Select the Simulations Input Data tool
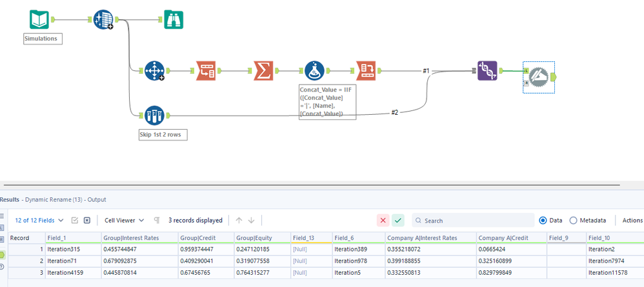Image resolution: width=644 pixels, height=287 pixels. 39,19
